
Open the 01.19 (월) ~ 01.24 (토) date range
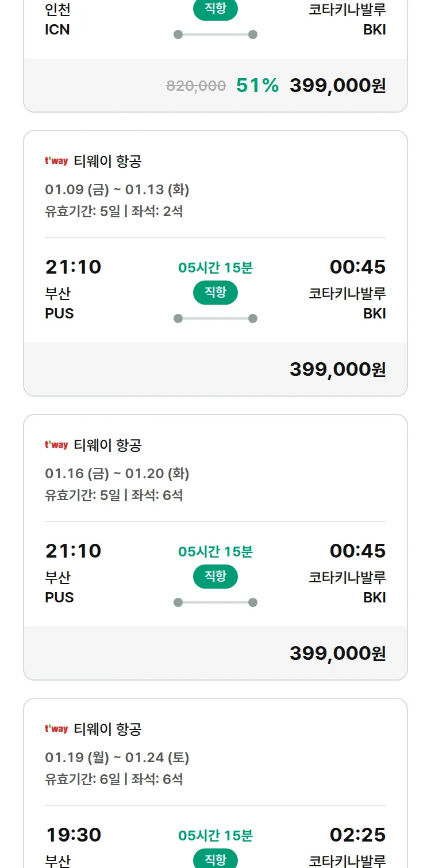[x=117, y=757]
